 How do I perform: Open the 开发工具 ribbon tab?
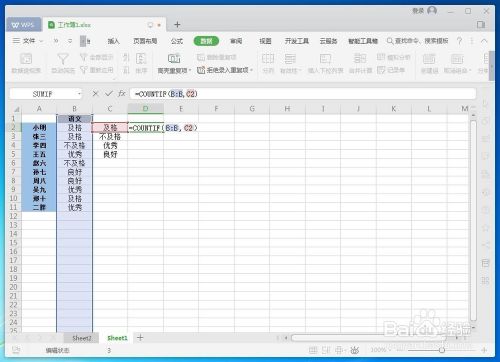(297, 41)
